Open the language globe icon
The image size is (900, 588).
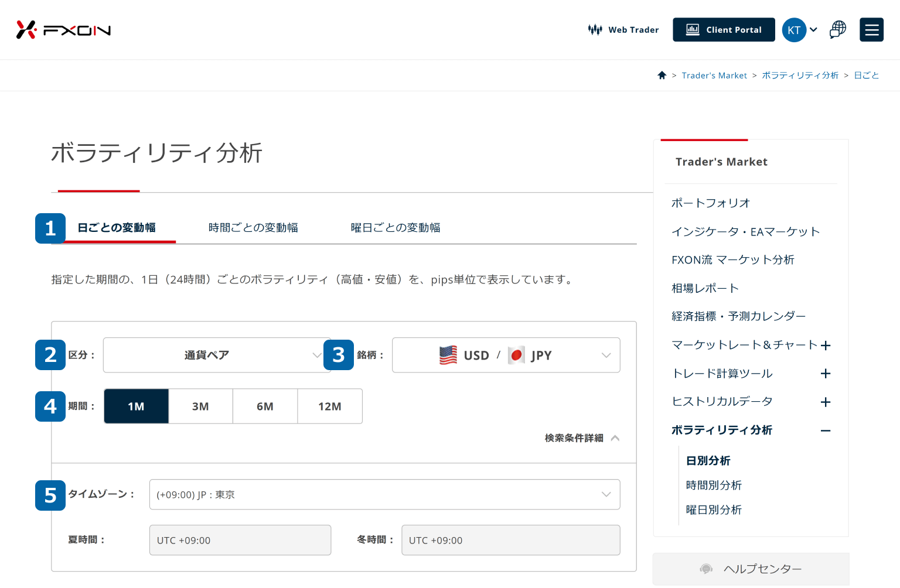point(838,30)
